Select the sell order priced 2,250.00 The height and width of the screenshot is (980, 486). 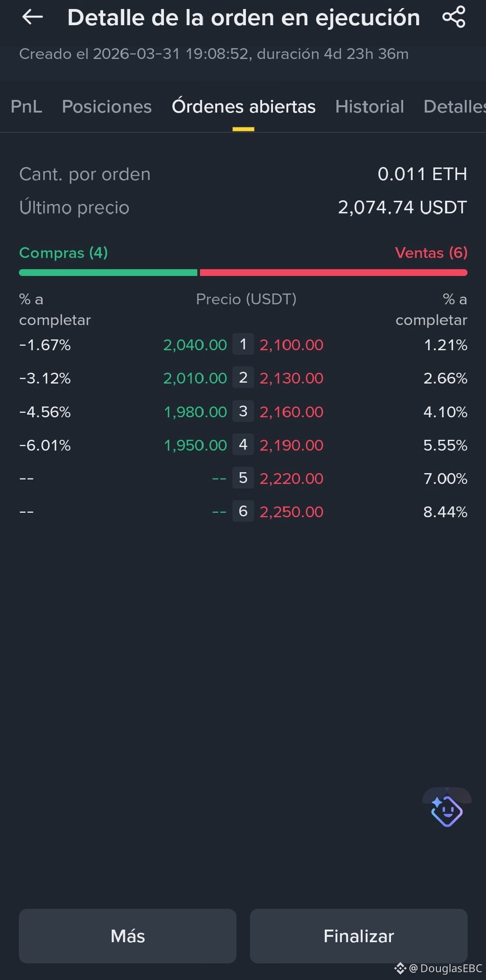[291, 512]
